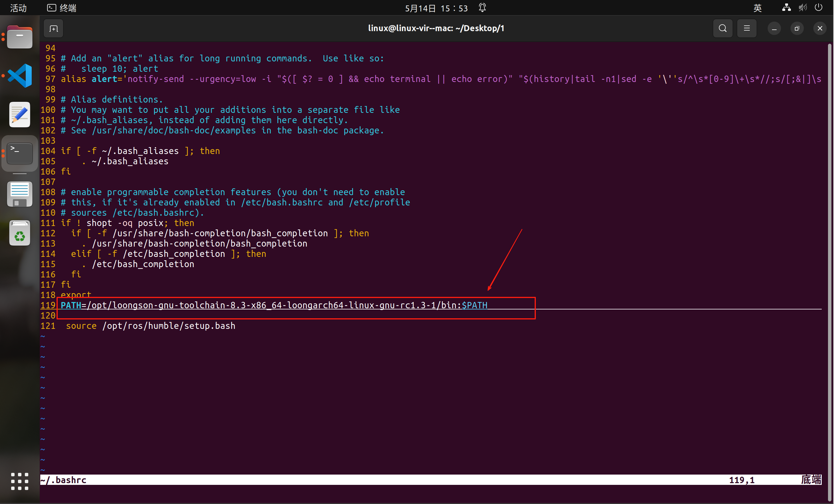Open the floppy disk drive icon in dock
Image resolution: width=834 pixels, height=504 pixels.
[20, 194]
